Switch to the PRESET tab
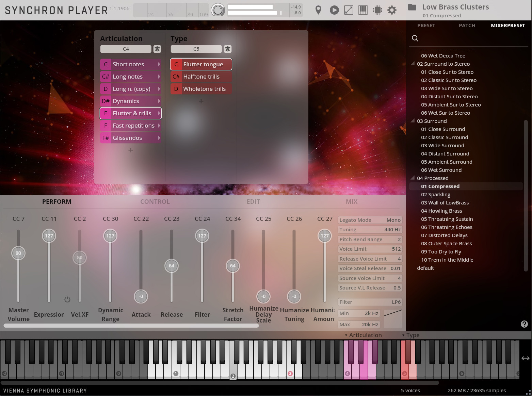Image resolution: width=532 pixels, height=396 pixels. 426,26
